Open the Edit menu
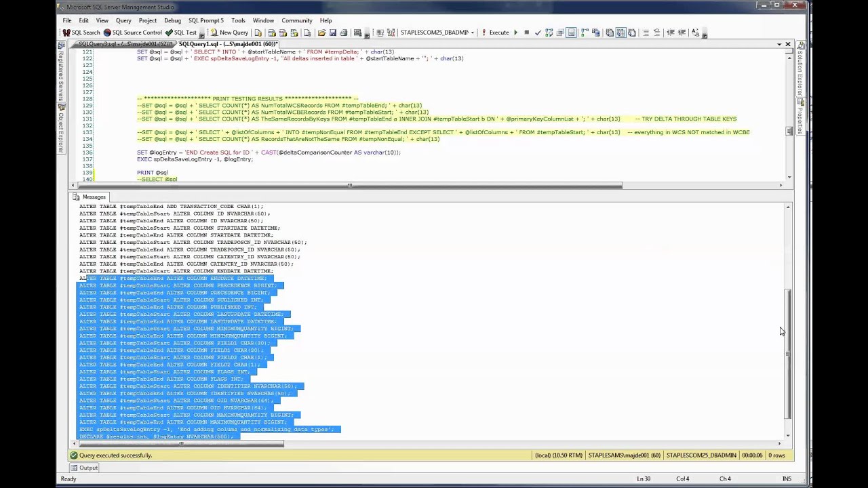Viewport: 868px width, 488px height. pyautogui.click(x=83, y=20)
